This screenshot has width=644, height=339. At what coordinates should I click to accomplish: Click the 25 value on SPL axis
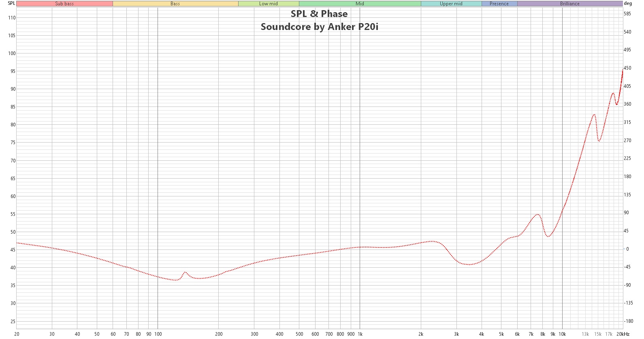coord(13,322)
